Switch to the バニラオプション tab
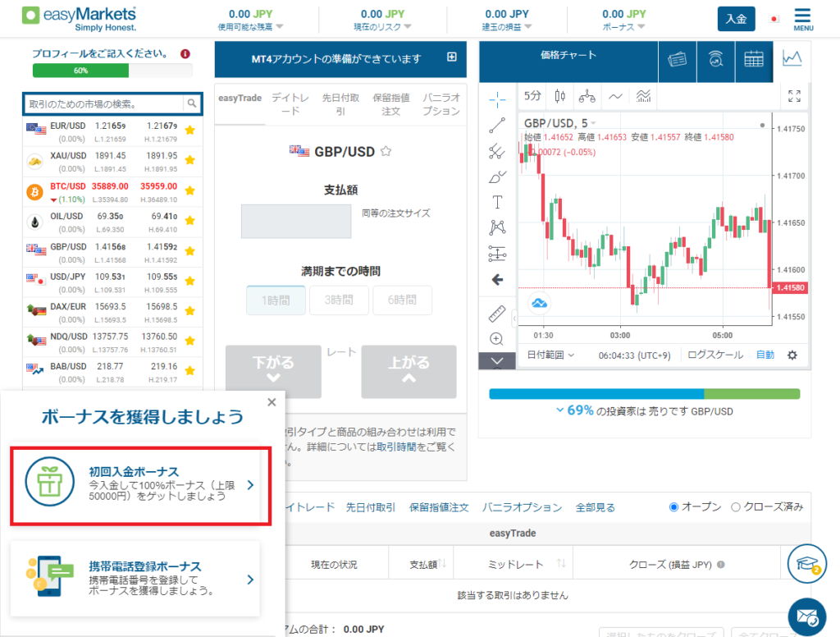840x637 pixels. coord(441,104)
